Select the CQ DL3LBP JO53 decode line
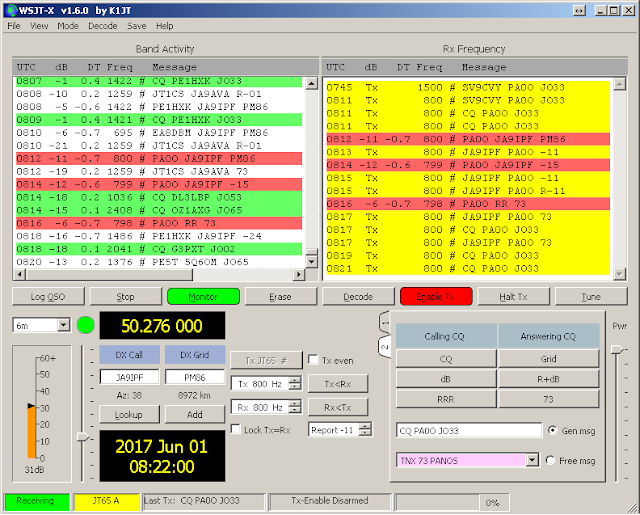The height and width of the screenshot is (515, 640). click(159, 198)
